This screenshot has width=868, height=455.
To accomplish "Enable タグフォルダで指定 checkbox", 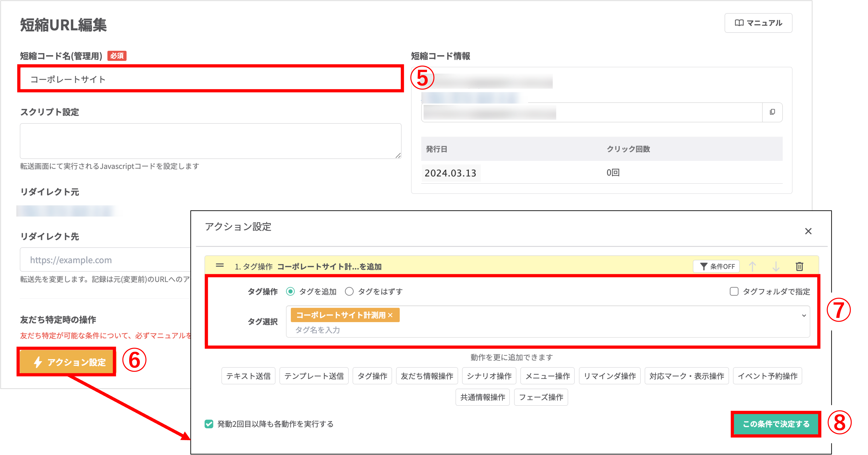I will tap(734, 292).
